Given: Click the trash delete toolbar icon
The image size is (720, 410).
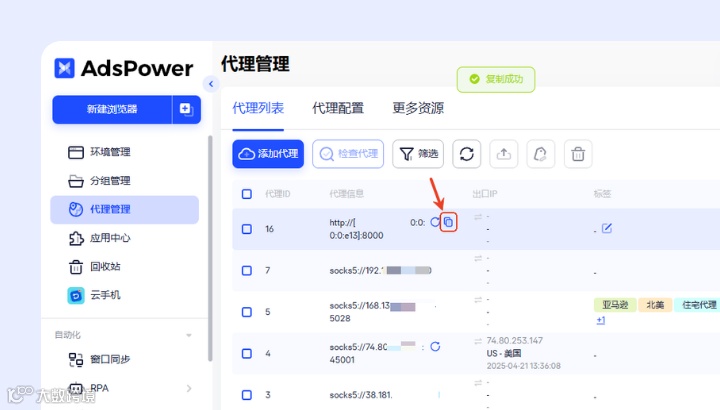Looking at the screenshot, I should pyautogui.click(x=578, y=154).
